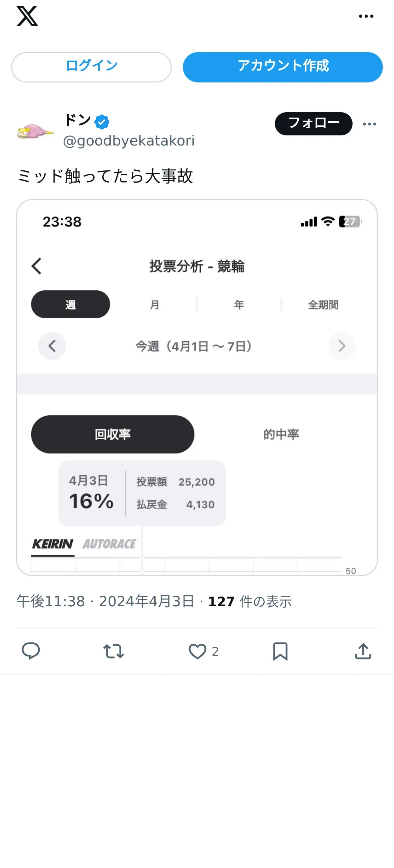Image resolution: width=394 pixels, height=868 pixels.
Task: Click the back arrow in 投票分析 header
Action: point(36,266)
